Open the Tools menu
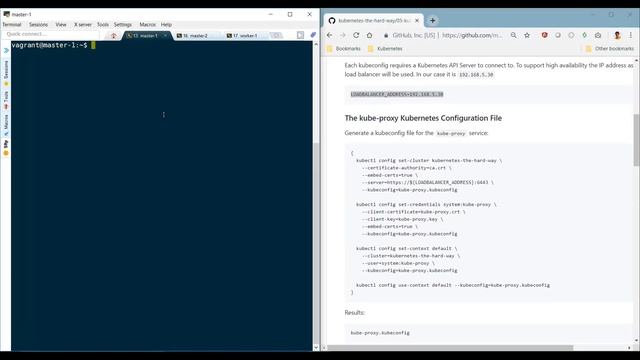The width and height of the screenshot is (640, 360). coord(103,24)
